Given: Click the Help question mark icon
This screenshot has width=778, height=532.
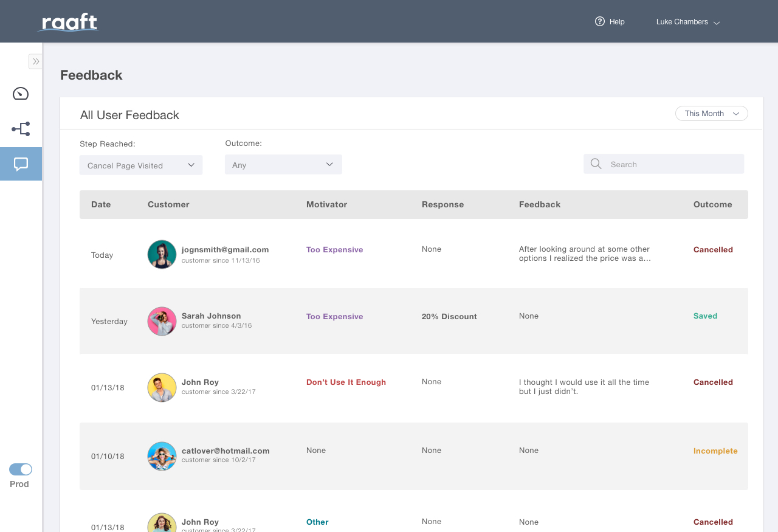Looking at the screenshot, I should click(600, 21).
